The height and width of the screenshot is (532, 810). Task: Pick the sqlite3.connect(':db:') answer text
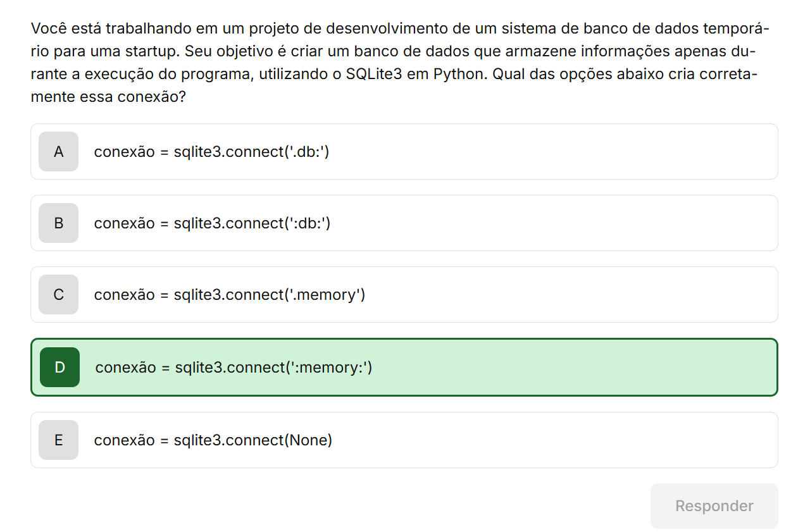(212, 223)
